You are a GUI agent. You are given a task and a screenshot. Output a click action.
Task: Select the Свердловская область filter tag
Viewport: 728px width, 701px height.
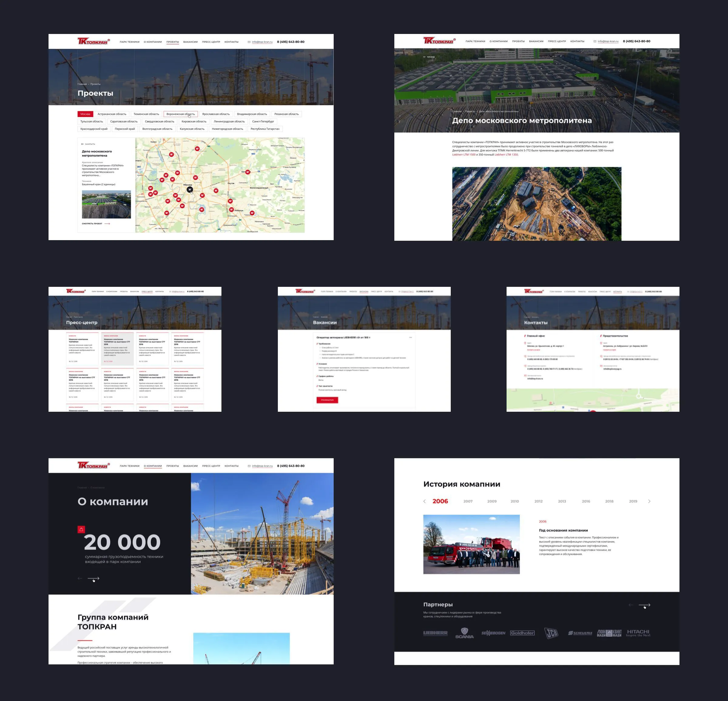160,121
